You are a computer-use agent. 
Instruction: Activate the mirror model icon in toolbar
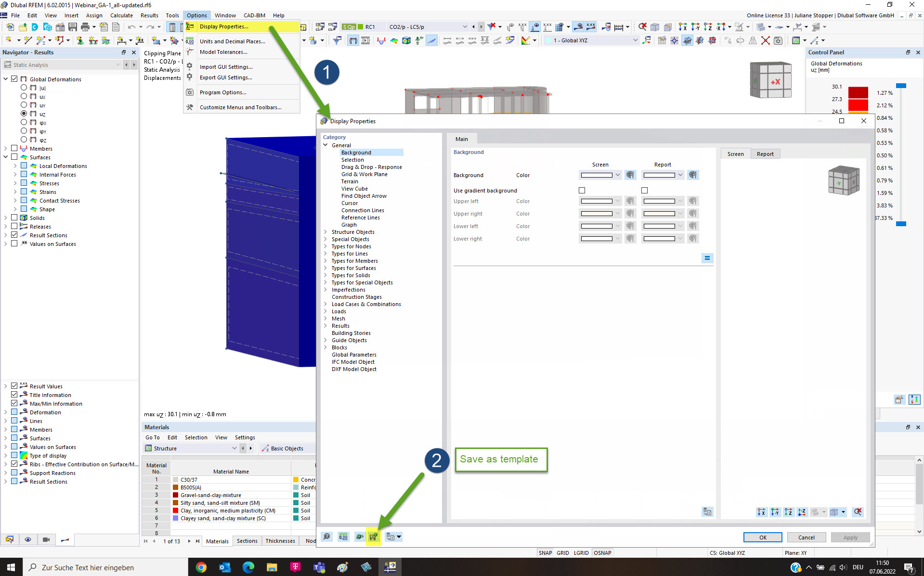(753, 40)
